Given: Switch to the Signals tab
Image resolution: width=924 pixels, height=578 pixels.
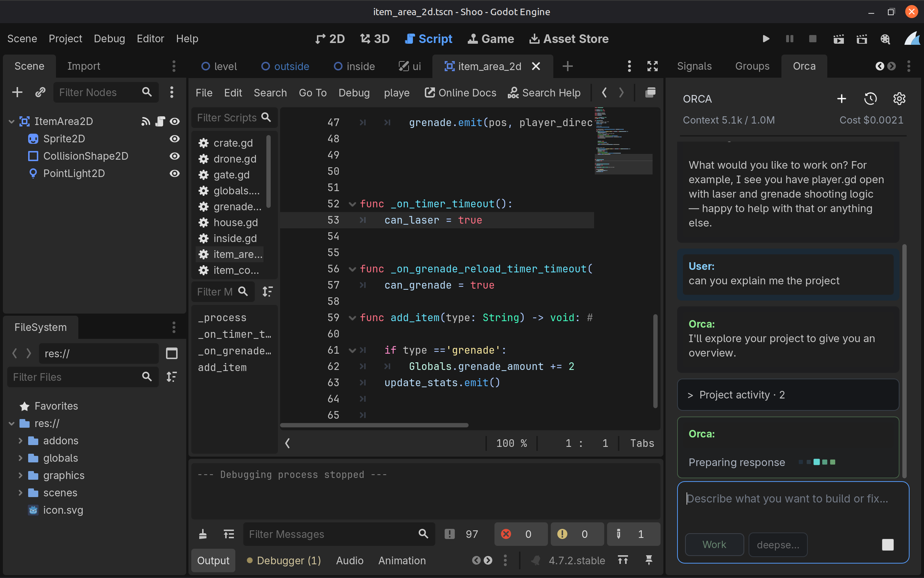Looking at the screenshot, I should [x=694, y=66].
